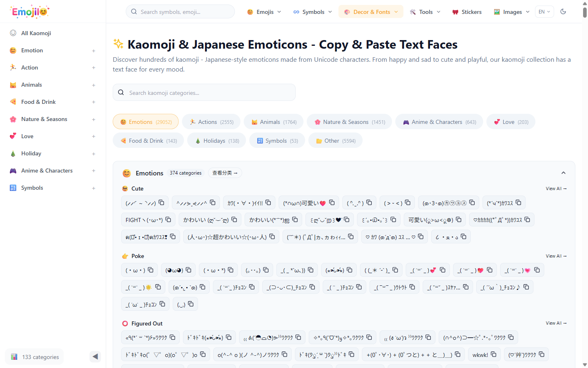Open the Emojis dropdown menu
The width and height of the screenshot is (588, 368).
point(264,12)
